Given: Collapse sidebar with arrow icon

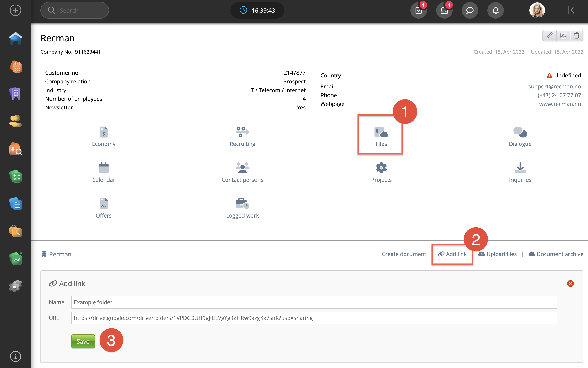Looking at the screenshot, I should point(573,10).
